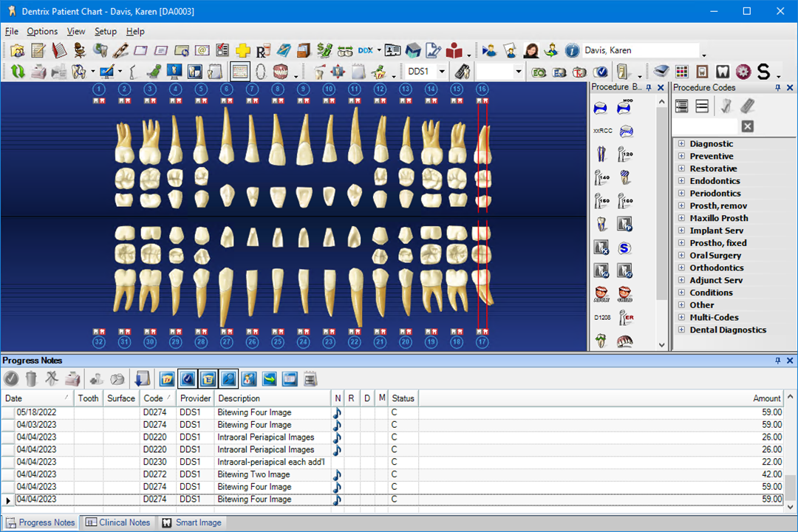Expand the Oral Surgery procedure category
This screenshot has width=798, height=532.
[681, 256]
